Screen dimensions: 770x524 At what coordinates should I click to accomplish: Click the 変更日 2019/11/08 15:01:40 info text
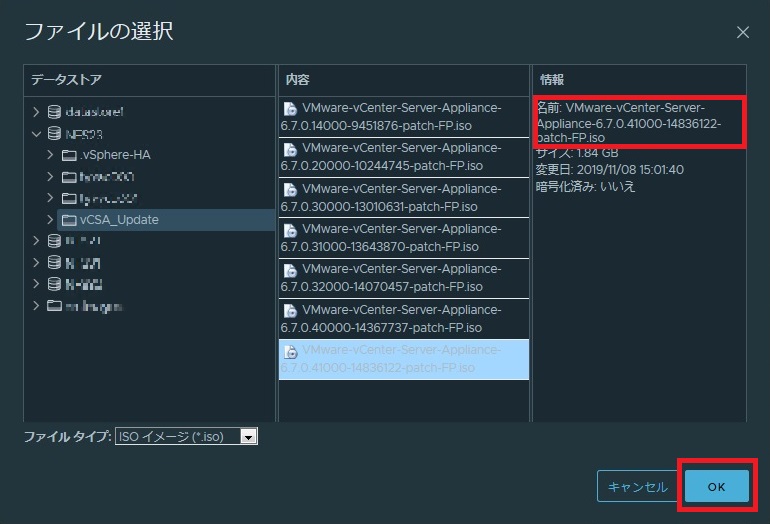pyautogui.click(x=609, y=169)
